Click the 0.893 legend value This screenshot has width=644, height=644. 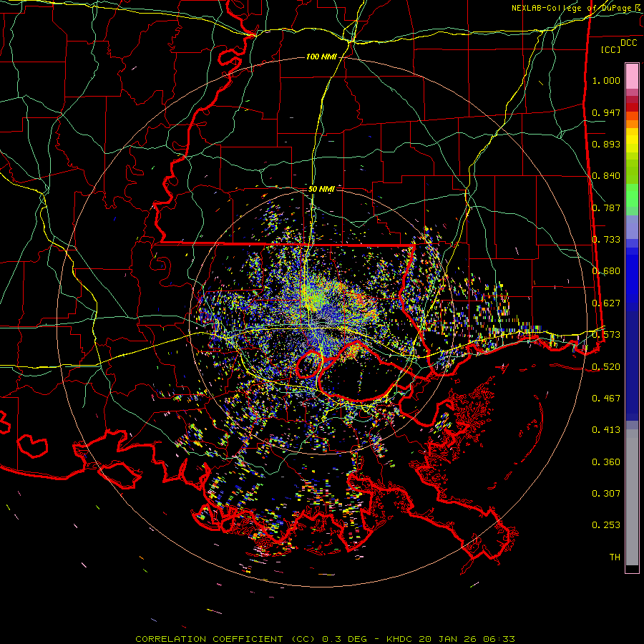pos(606,144)
